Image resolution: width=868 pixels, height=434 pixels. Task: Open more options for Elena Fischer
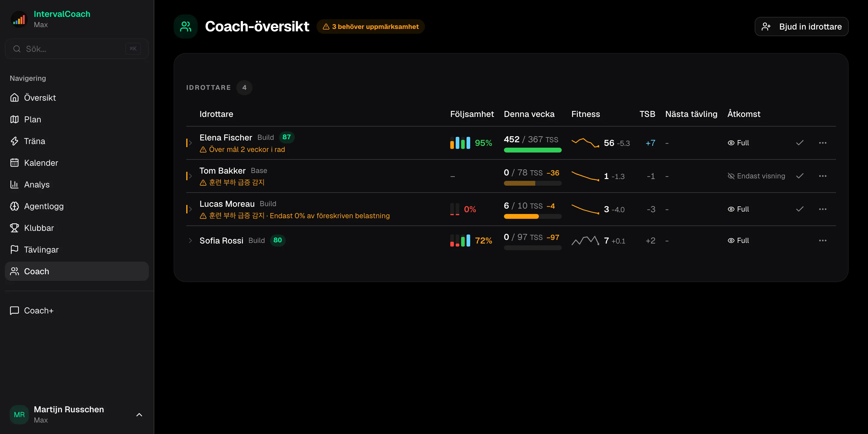pos(822,143)
